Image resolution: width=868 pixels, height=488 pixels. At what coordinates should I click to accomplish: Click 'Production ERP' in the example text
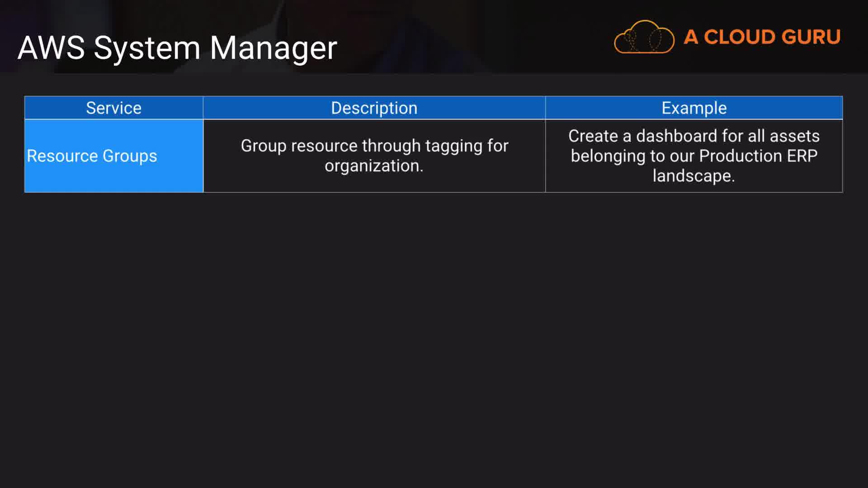coord(758,156)
